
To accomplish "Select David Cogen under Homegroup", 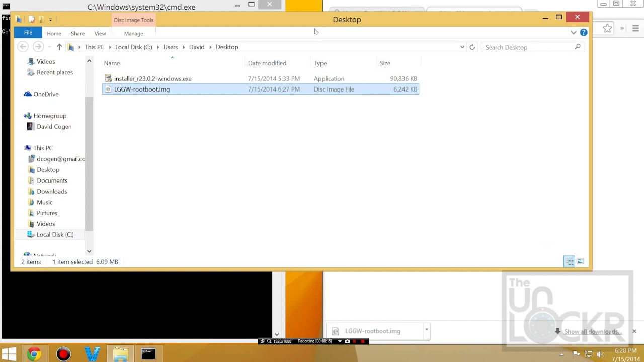I will [54, 127].
